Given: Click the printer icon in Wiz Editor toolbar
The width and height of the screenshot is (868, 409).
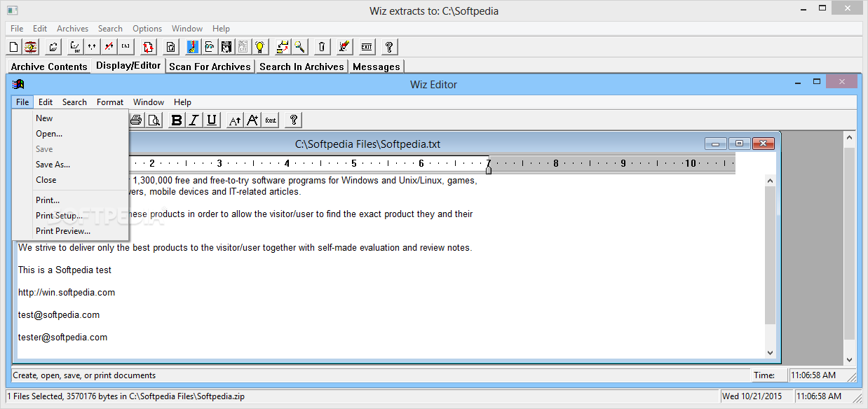Looking at the screenshot, I should (136, 120).
